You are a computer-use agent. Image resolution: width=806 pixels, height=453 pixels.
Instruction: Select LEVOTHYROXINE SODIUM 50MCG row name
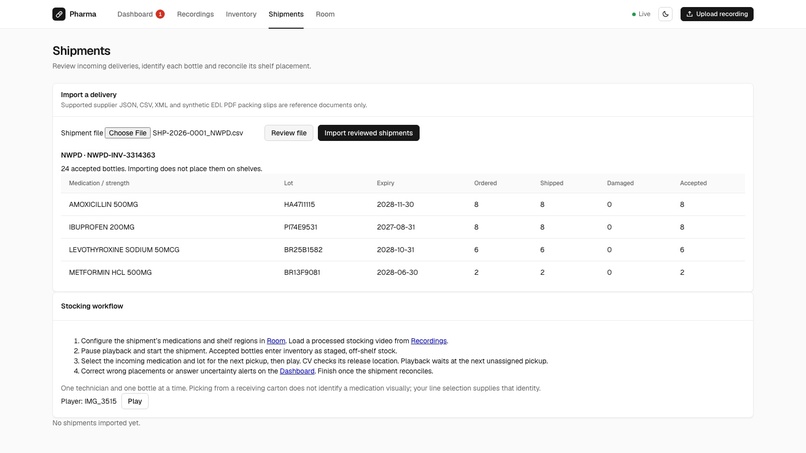point(124,249)
